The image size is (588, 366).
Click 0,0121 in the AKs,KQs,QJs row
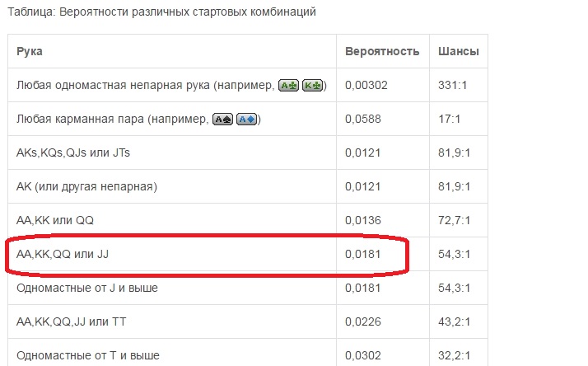362,152
